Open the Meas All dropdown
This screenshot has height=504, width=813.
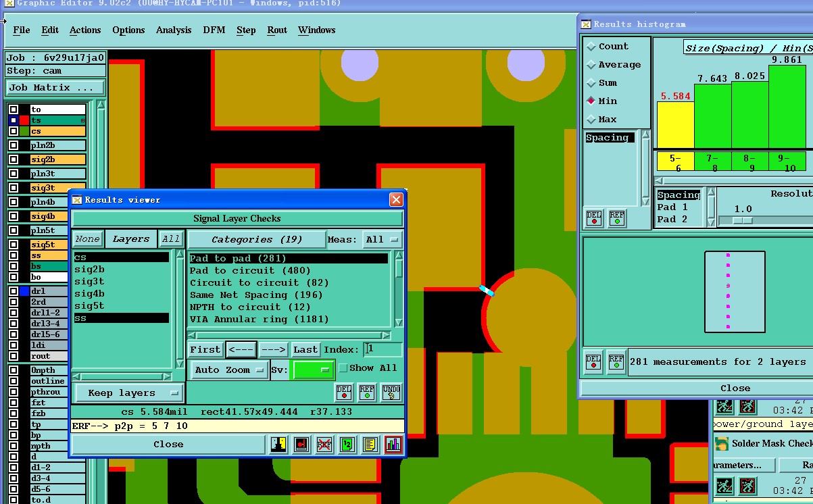(x=383, y=239)
